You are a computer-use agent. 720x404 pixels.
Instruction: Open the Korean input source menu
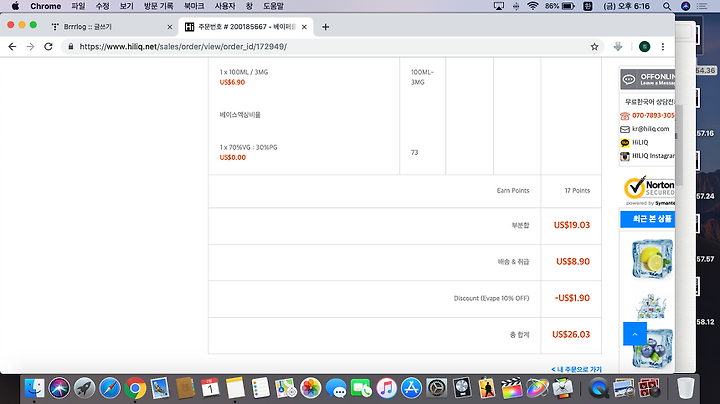click(588, 6)
